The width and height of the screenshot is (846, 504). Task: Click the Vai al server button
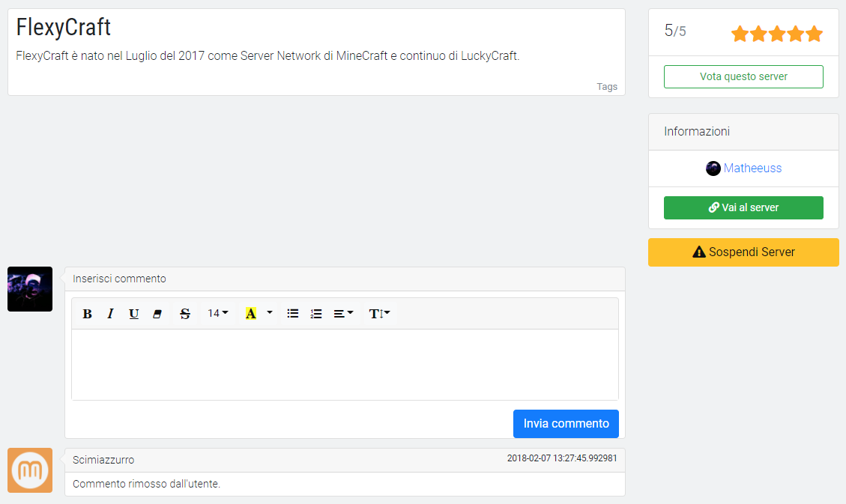point(743,207)
